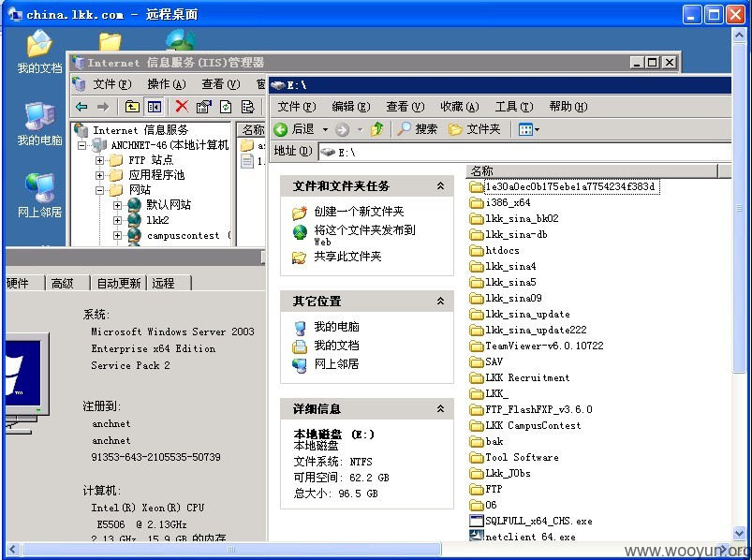Click the Explorer Forward arrow icon
Viewport: 752px width, 560px height.
pyautogui.click(x=342, y=129)
